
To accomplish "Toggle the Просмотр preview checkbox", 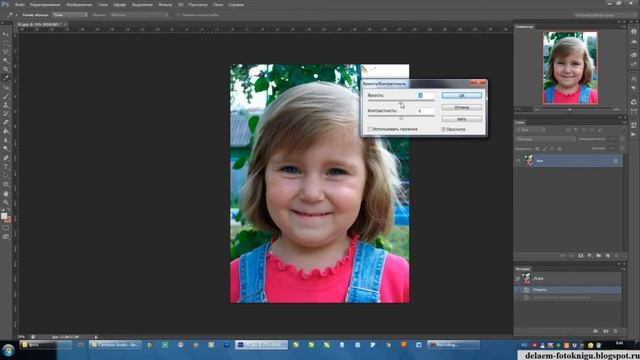I will point(443,129).
